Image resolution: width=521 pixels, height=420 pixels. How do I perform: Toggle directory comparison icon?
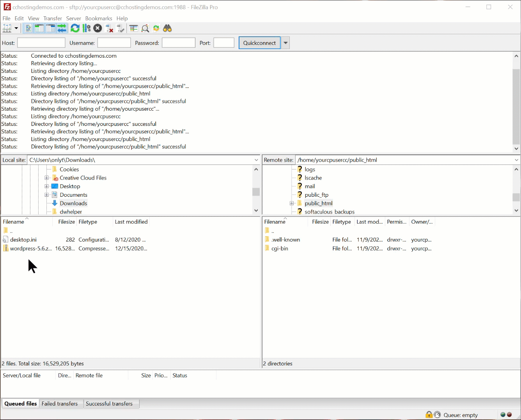[x=145, y=28]
